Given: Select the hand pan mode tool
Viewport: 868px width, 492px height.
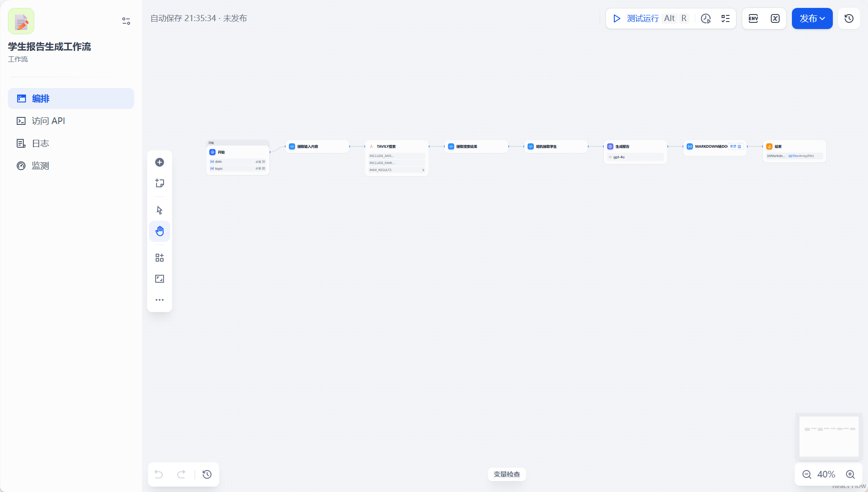Looking at the screenshot, I should pos(160,231).
